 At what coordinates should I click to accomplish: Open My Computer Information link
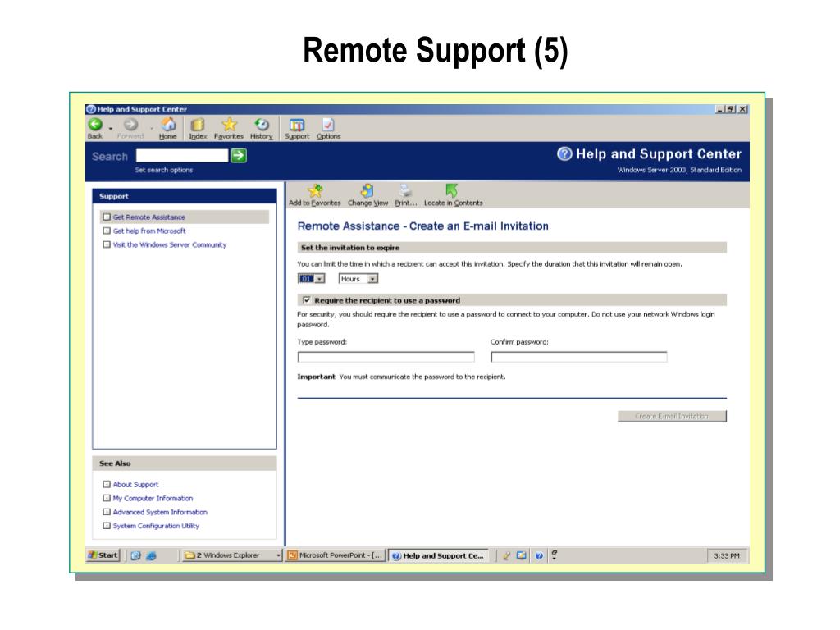(x=153, y=498)
